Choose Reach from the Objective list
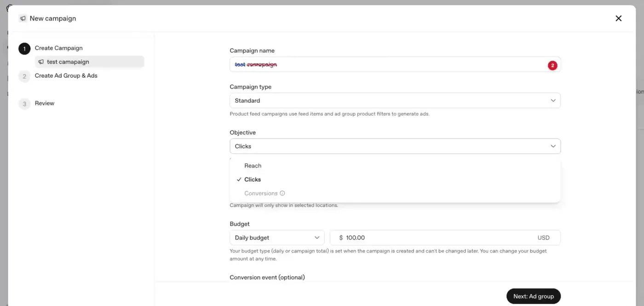 (x=395, y=166)
